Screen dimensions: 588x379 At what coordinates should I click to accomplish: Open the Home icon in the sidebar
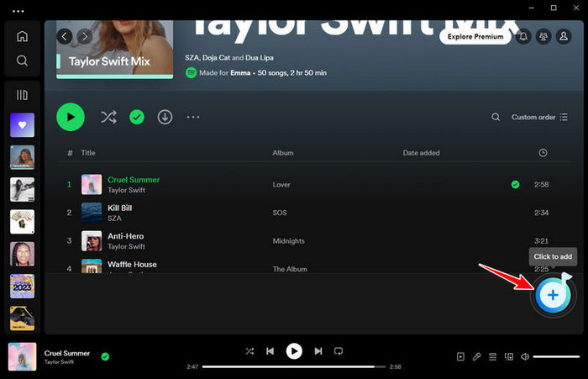coord(22,36)
